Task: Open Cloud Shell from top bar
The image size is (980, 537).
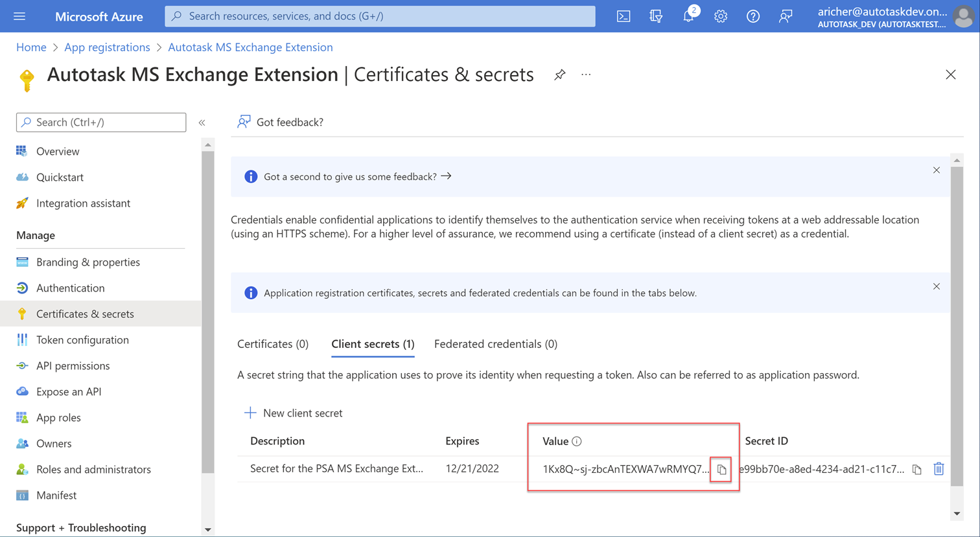Action: point(624,16)
